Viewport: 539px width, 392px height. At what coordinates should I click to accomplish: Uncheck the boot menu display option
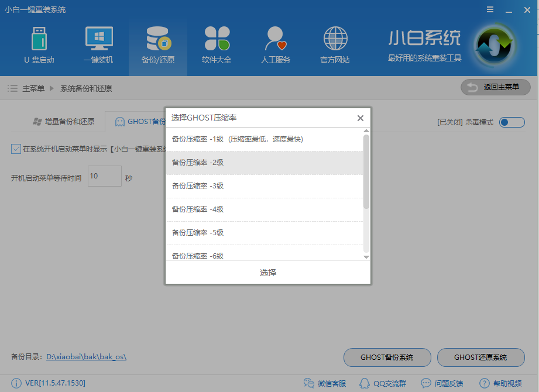[x=15, y=149]
